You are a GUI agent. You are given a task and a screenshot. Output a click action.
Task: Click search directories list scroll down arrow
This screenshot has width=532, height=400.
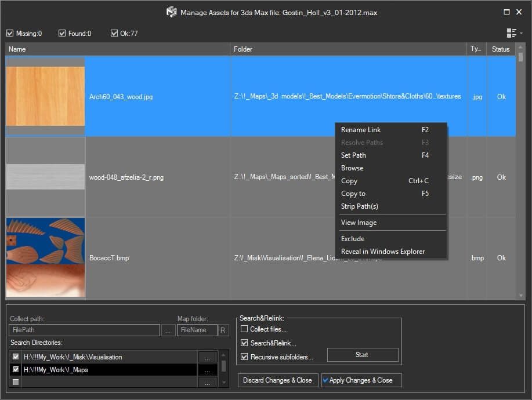point(223,383)
